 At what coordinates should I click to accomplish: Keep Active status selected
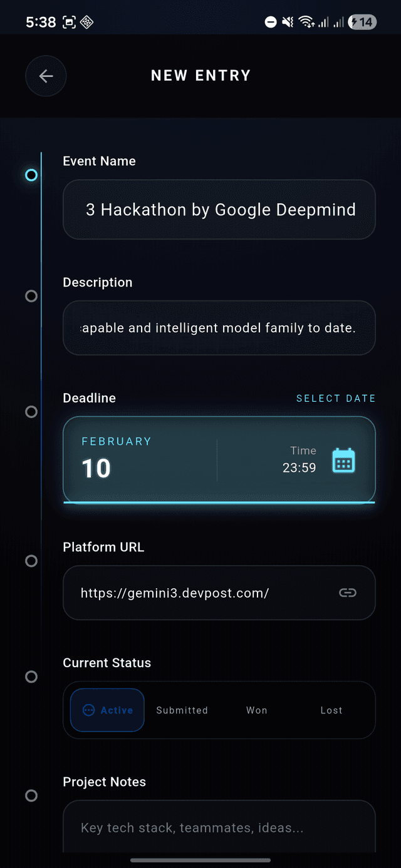click(x=107, y=710)
